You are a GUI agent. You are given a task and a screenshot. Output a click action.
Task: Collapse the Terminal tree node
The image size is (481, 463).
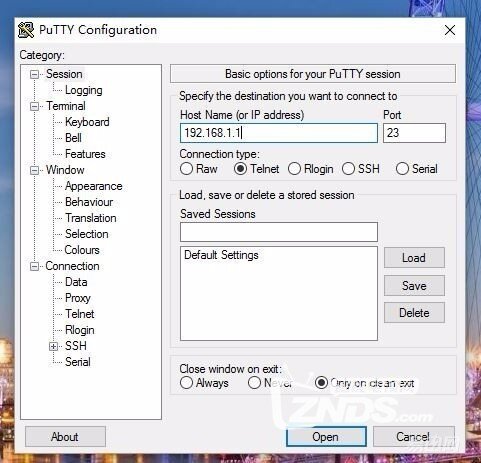coord(34,107)
